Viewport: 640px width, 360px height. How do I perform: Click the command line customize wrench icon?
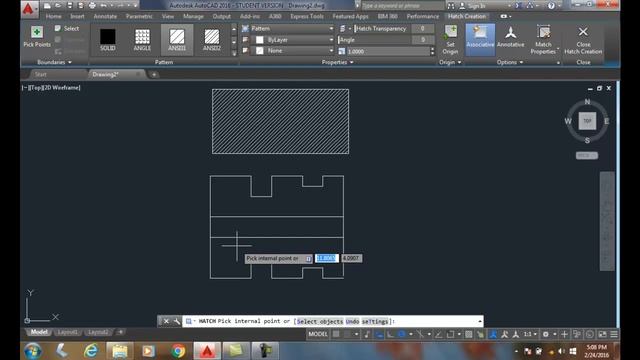(176, 321)
